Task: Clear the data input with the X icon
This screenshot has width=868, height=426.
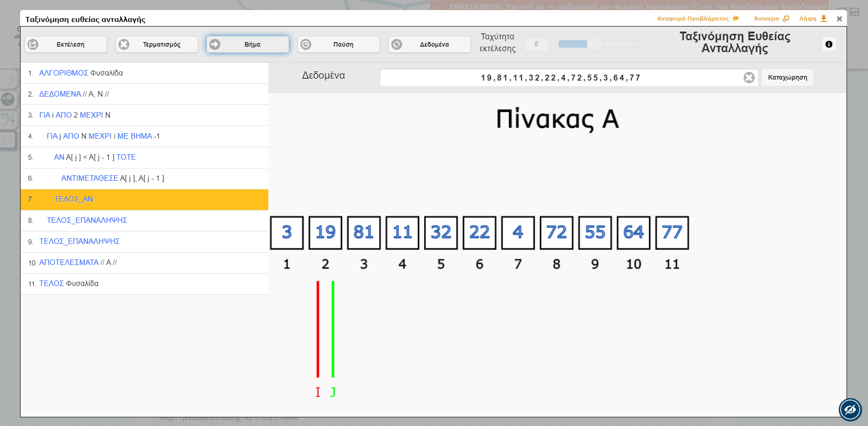Action: click(x=749, y=78)
